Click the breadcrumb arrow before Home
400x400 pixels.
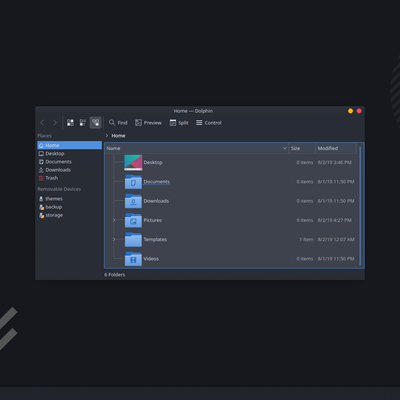click(x=107, y=136)
